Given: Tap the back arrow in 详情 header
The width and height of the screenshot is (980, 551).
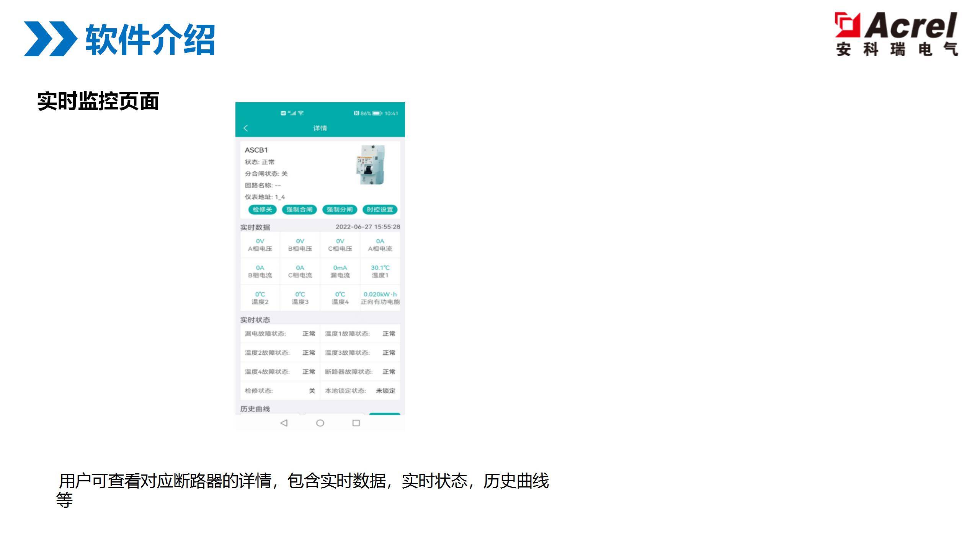Looking at the screenshot, I should pyautogui.click(x=246, y=128).
